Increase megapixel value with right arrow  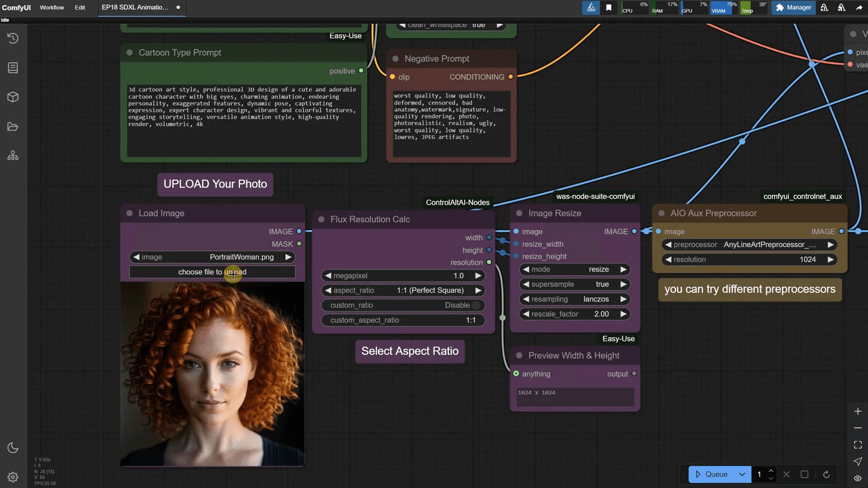[478, 276]
